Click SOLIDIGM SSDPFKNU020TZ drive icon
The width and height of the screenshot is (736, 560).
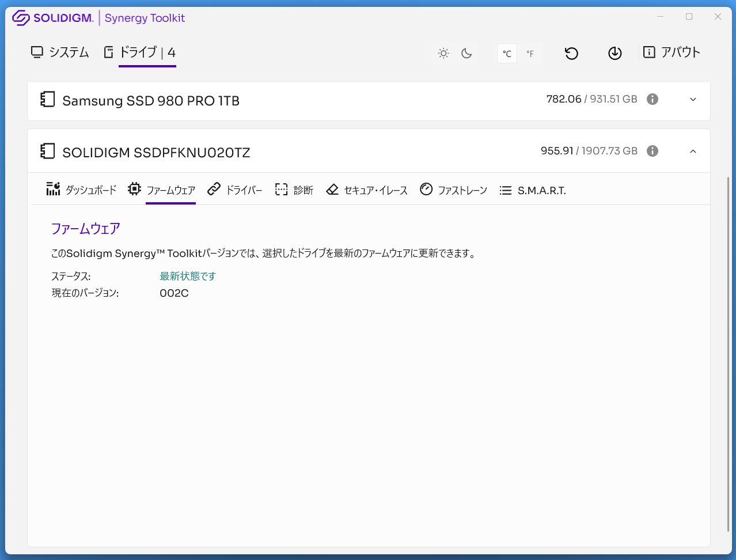(x=47, y=152)
